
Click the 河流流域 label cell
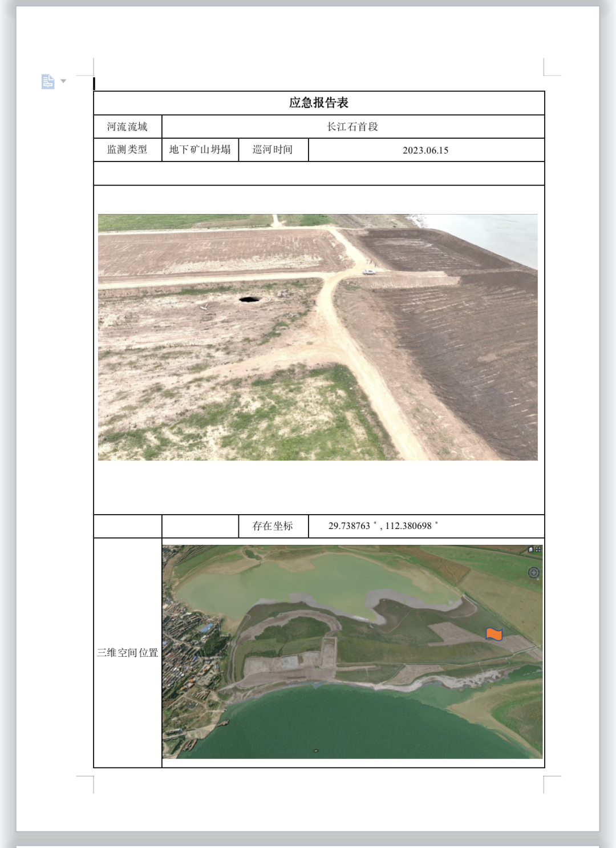[x=127, y=127]
